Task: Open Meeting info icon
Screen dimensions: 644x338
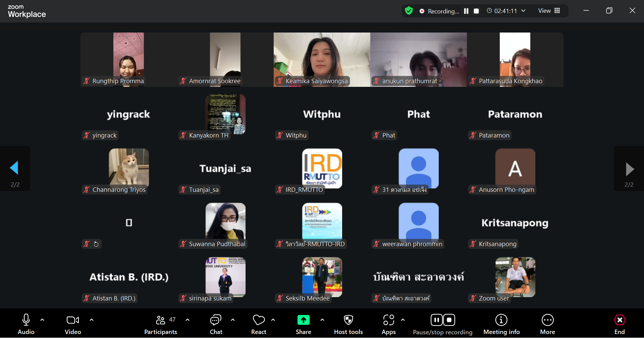Action: [x=501, y=320]
